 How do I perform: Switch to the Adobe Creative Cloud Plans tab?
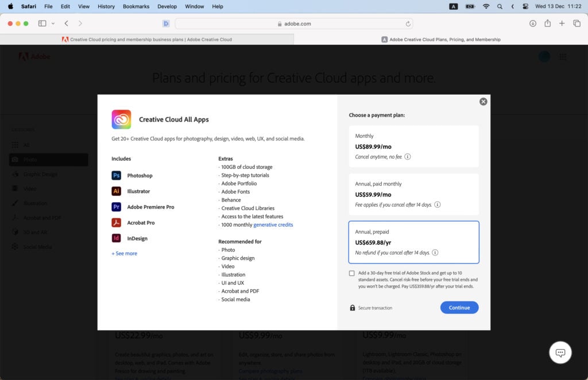coord(442,39)
